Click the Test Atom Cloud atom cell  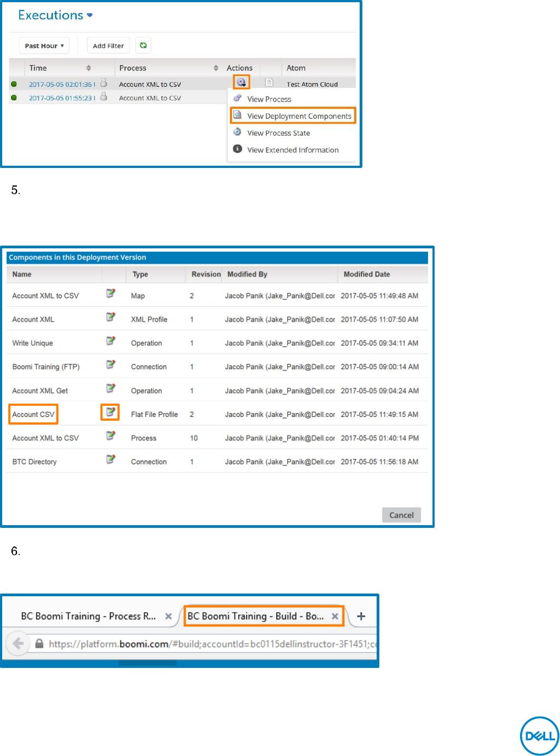pos(312,84)
